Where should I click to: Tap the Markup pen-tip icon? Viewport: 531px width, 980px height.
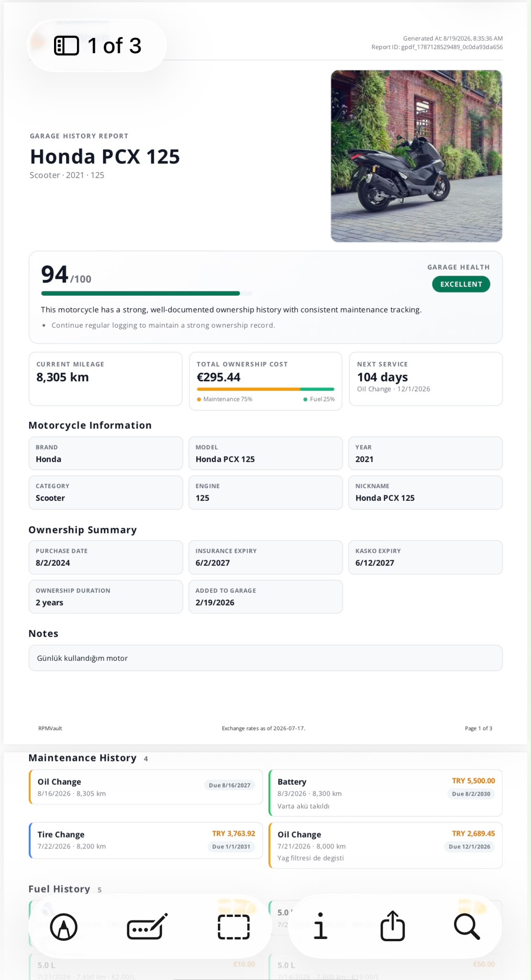click(x=64, y=927)
